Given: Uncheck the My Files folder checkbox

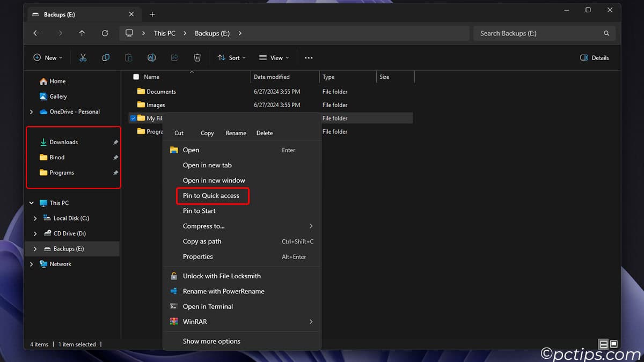Looking at the screenshot, I should (133, 118).
